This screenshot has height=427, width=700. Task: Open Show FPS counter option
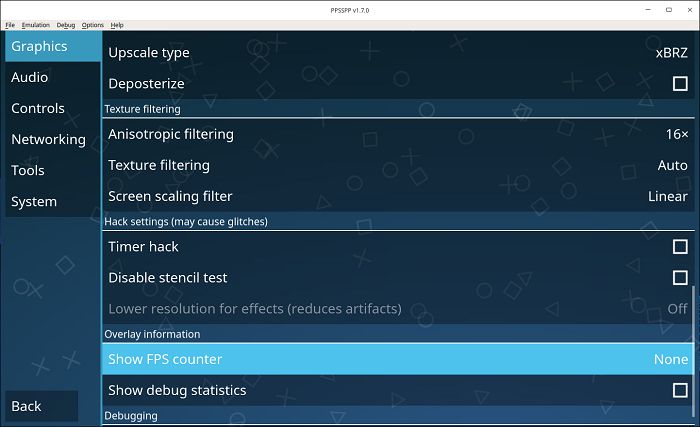[398, 359]
